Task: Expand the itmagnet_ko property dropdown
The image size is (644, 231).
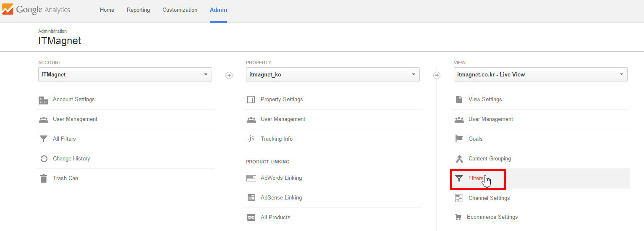Action: [x=332, y=75]
